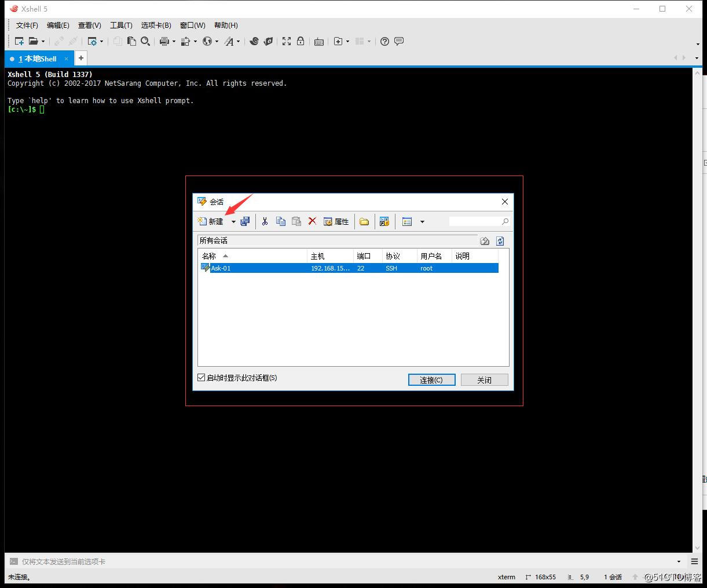The height and width of the screenshot is (588, 707).
Task: Click the Encoding globe icon in main toolbar
Action: [207, 41]
